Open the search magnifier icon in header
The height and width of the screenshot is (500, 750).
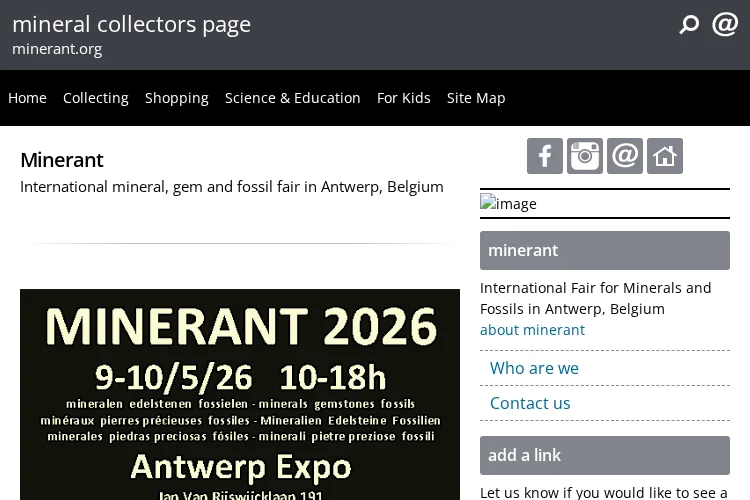pos(689,24)
